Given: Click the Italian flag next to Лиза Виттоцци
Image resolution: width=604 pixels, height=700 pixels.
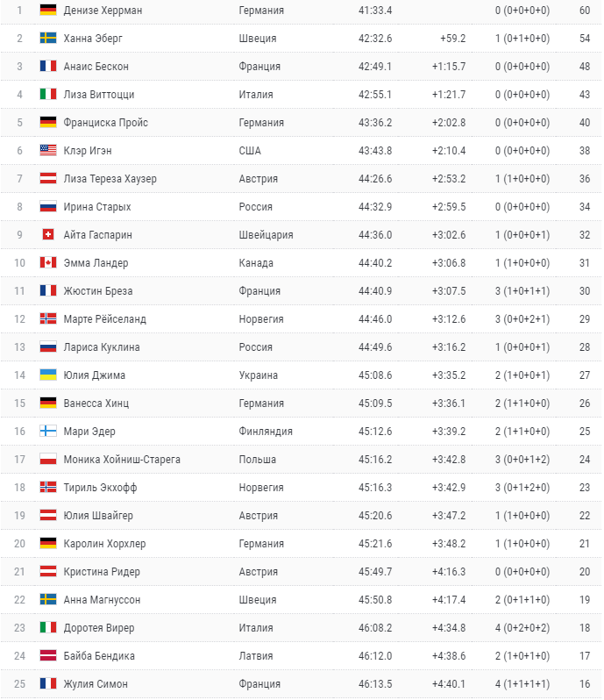Looking at the screenshot, I should pyautogui.click(x=48, y=95).
